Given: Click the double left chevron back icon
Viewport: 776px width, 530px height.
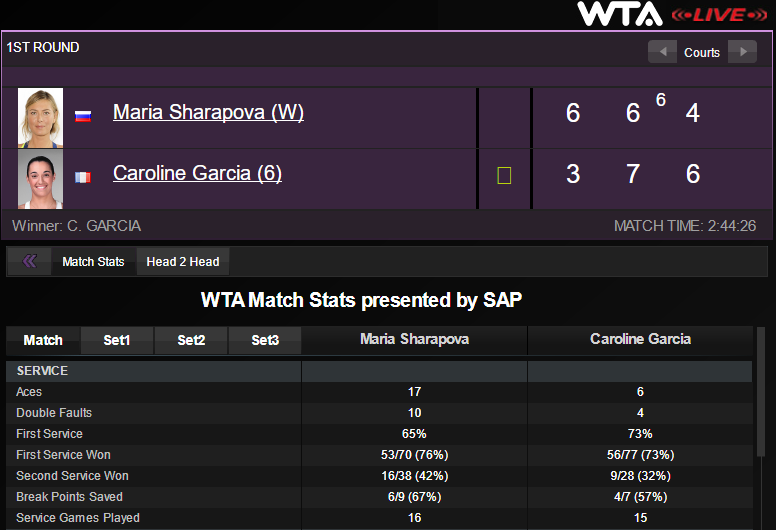Looking at the screenshot, I should click(29, 261).
